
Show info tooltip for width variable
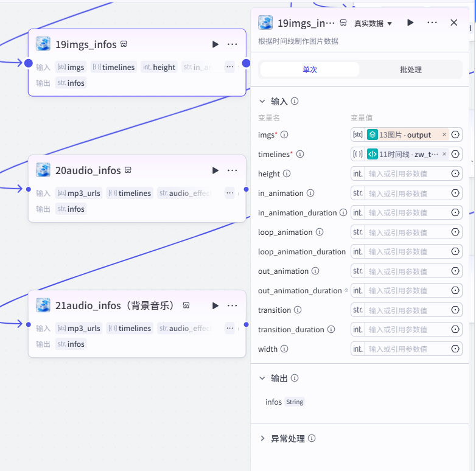pyautogui.click(x=284, y=349)
